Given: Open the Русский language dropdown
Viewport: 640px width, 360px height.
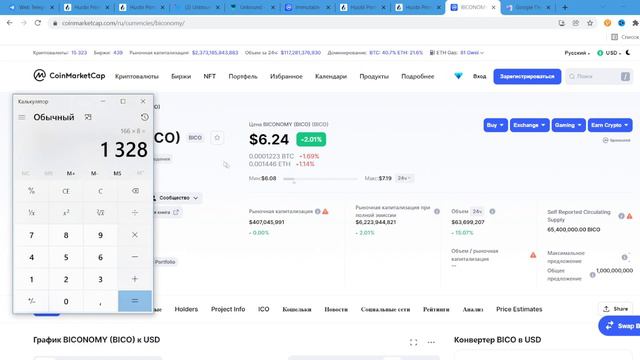Looking at the screenshot, I should pos(577,53).
